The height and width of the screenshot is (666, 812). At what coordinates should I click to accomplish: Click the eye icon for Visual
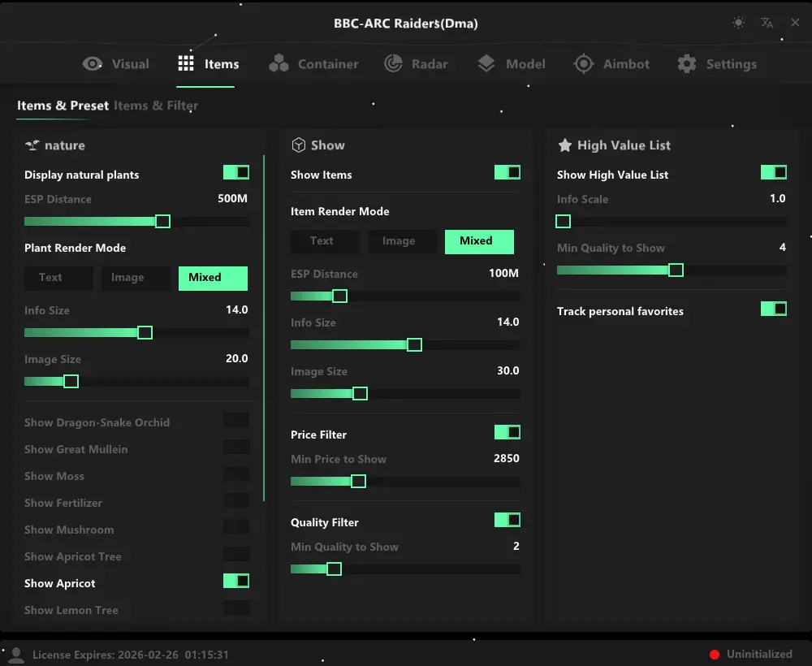(x=93, y=64)
